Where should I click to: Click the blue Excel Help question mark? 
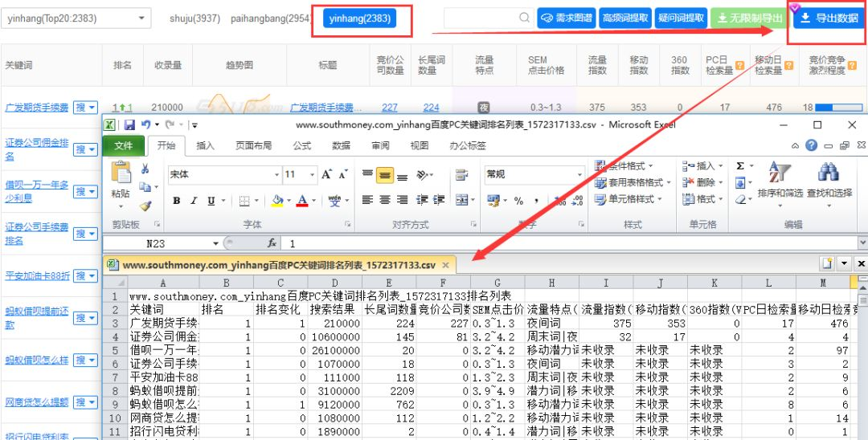pos(812,145)
